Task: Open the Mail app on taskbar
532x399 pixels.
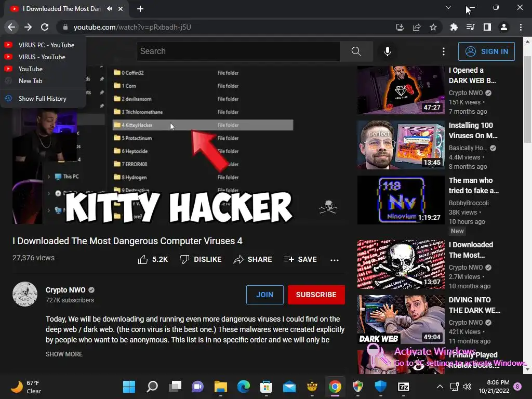Action: 289,387
